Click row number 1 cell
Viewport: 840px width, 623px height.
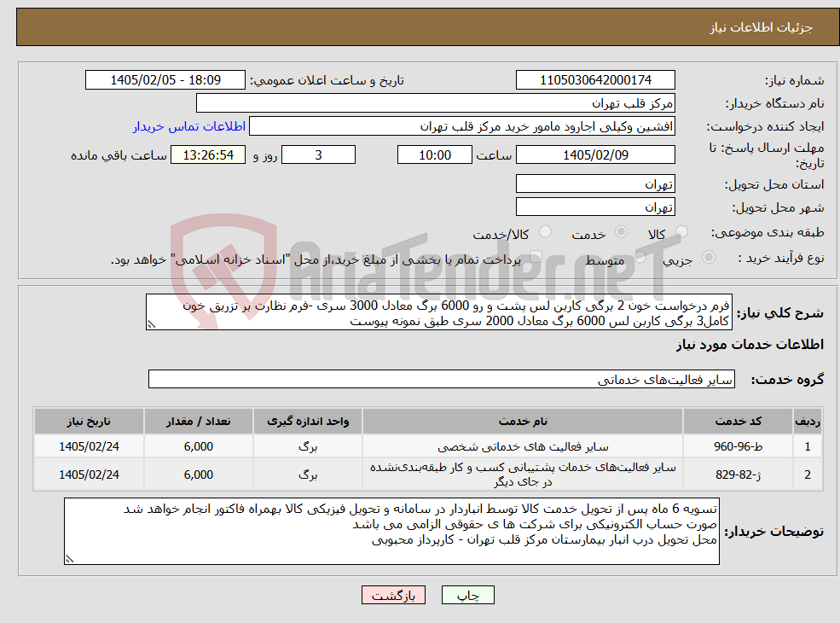click(x=808, y=446)
